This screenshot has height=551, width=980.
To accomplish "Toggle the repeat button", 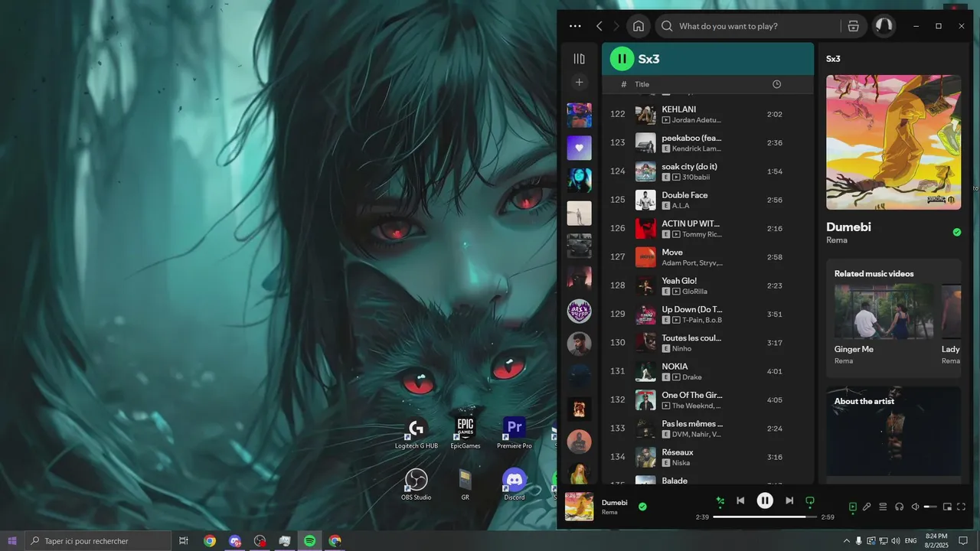I will click(x=810, y=501).
